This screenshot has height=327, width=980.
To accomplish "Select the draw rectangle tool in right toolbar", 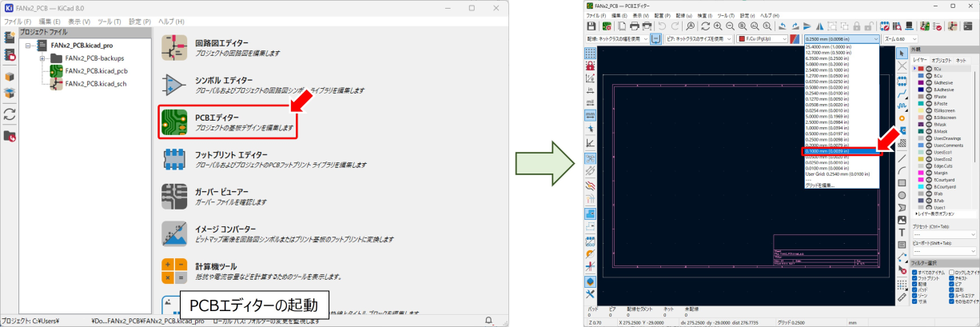I will (902, 181).
